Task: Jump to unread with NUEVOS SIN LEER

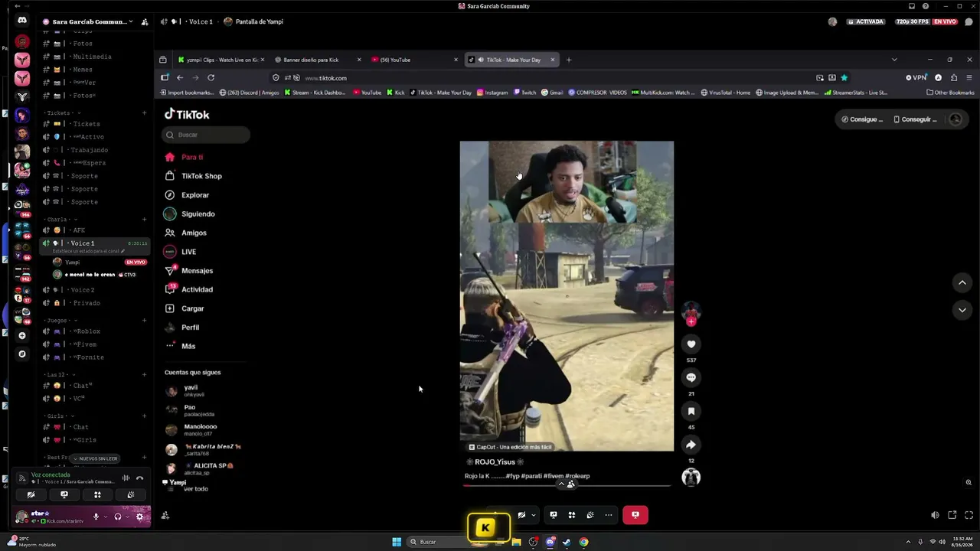Action: click(x=96, y=458)
